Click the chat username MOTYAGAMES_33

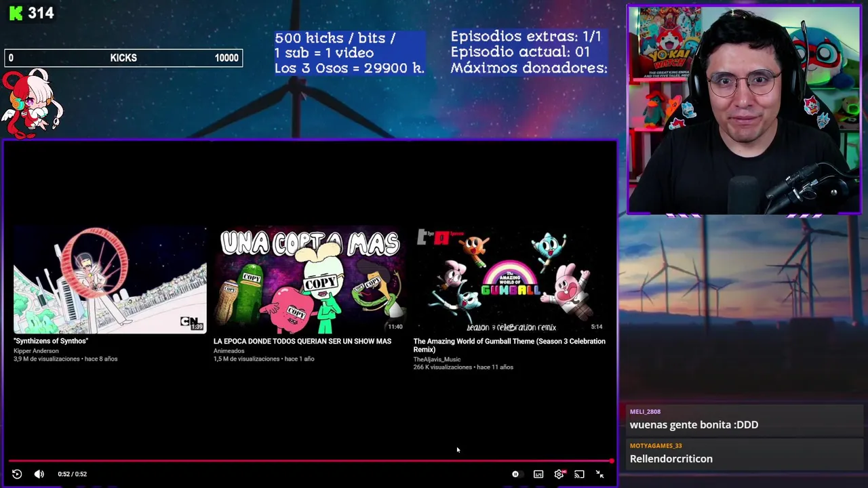click(656, 445)
